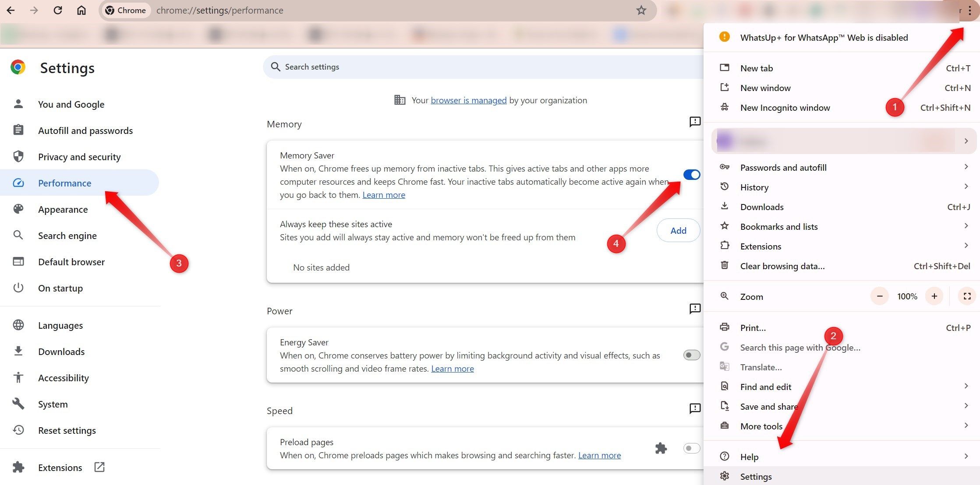Click the home icon in the toolbar
This screenshot has width=980, height=485.
point(81,10)
